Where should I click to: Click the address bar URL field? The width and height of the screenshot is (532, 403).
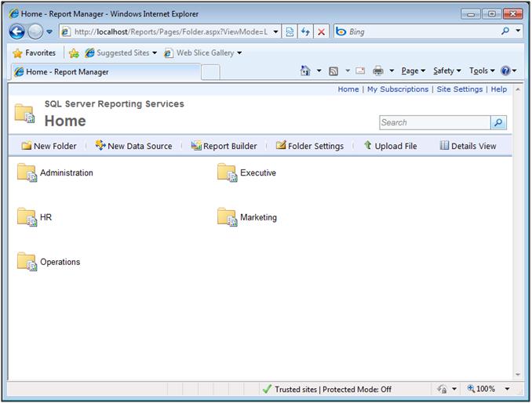coord(170,32)
